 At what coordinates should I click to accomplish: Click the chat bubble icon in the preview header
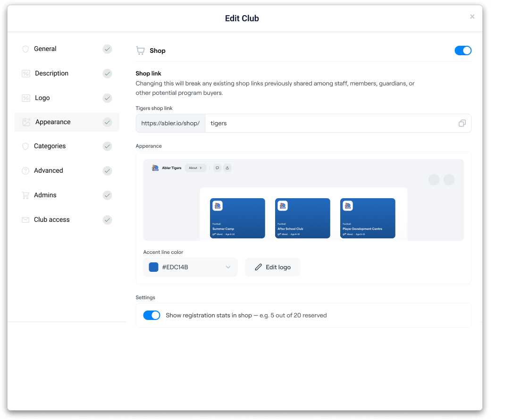point(218,168)
